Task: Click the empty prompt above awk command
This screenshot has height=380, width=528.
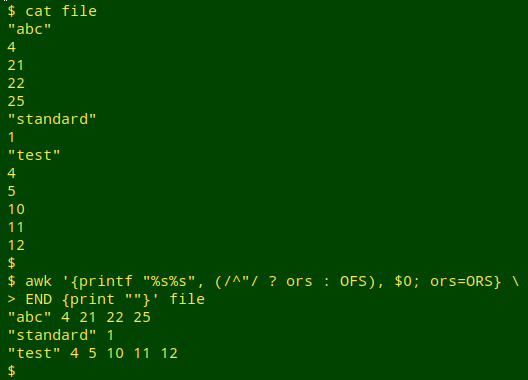Action: point(11,263)
